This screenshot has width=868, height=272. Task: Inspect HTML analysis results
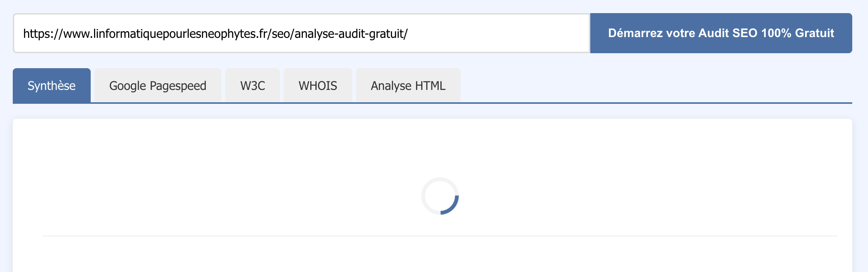click(x=408, y=85)
